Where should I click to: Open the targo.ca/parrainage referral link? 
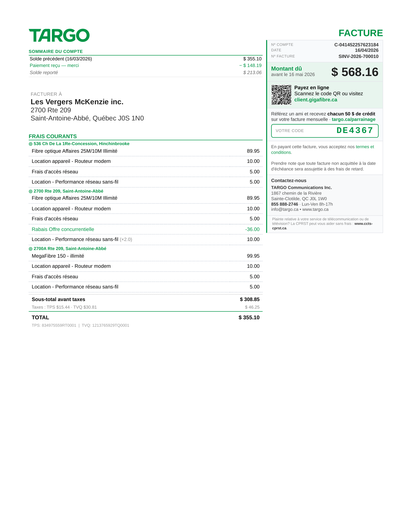353,119
